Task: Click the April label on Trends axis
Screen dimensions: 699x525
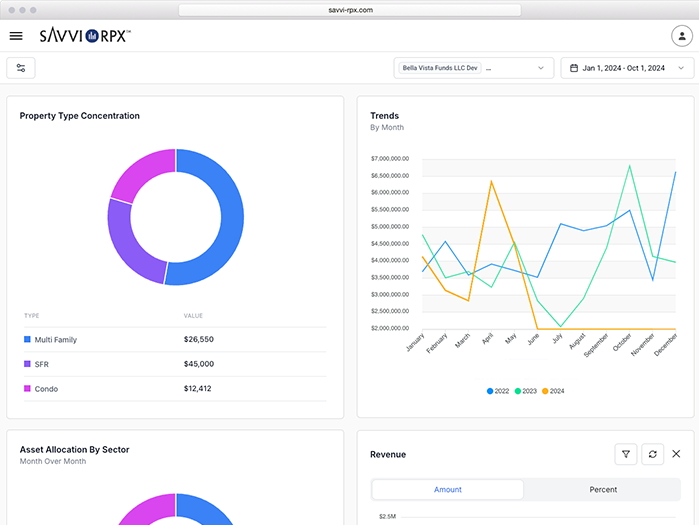Action: point(487,339)
